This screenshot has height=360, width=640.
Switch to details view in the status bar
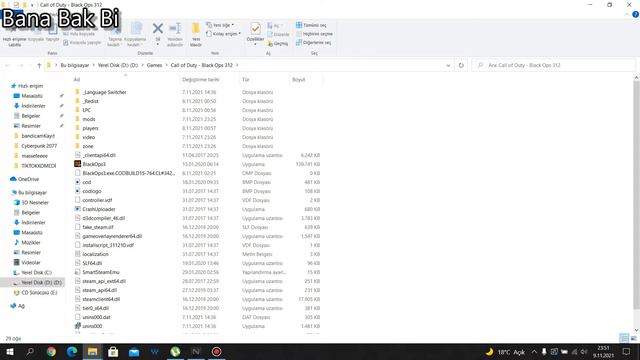pos(624,338)
